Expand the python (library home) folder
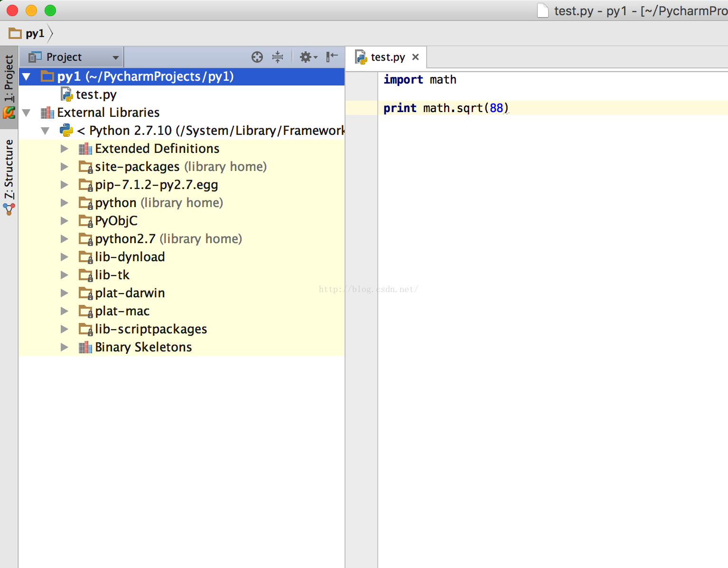 [64, 203]
